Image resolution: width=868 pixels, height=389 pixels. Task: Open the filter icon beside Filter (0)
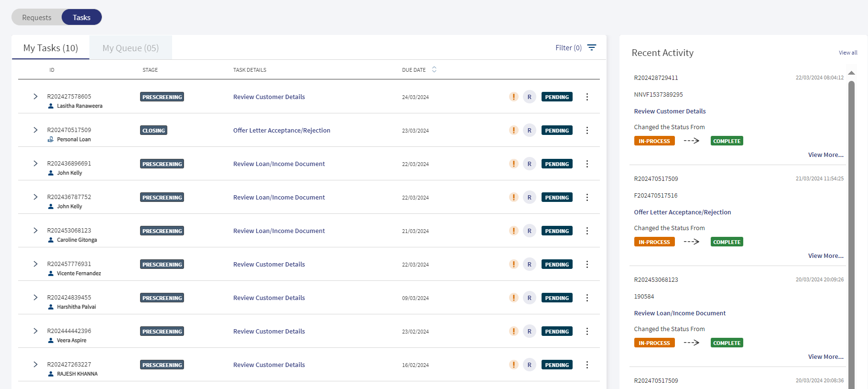(592, 47)
